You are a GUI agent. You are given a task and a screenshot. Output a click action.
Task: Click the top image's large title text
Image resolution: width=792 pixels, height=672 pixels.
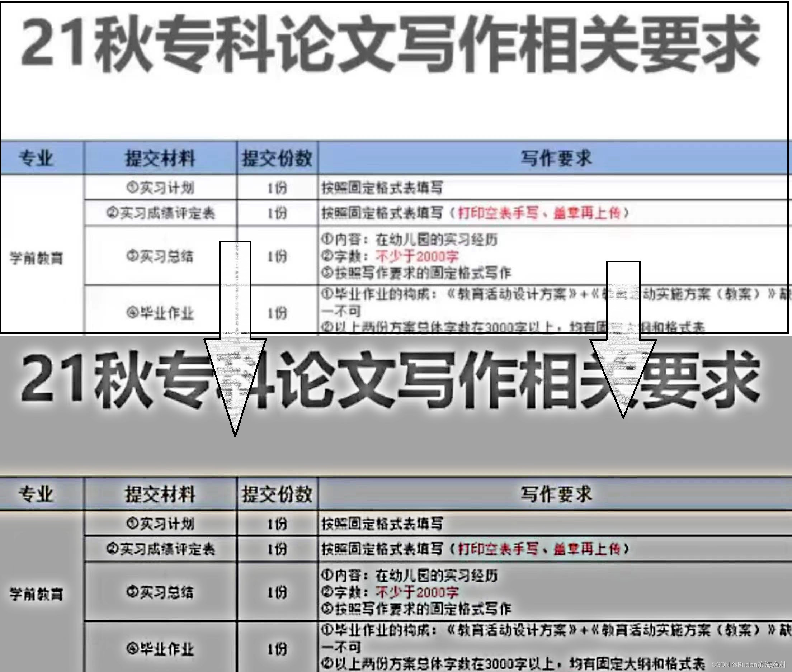(x=391, y=44)
